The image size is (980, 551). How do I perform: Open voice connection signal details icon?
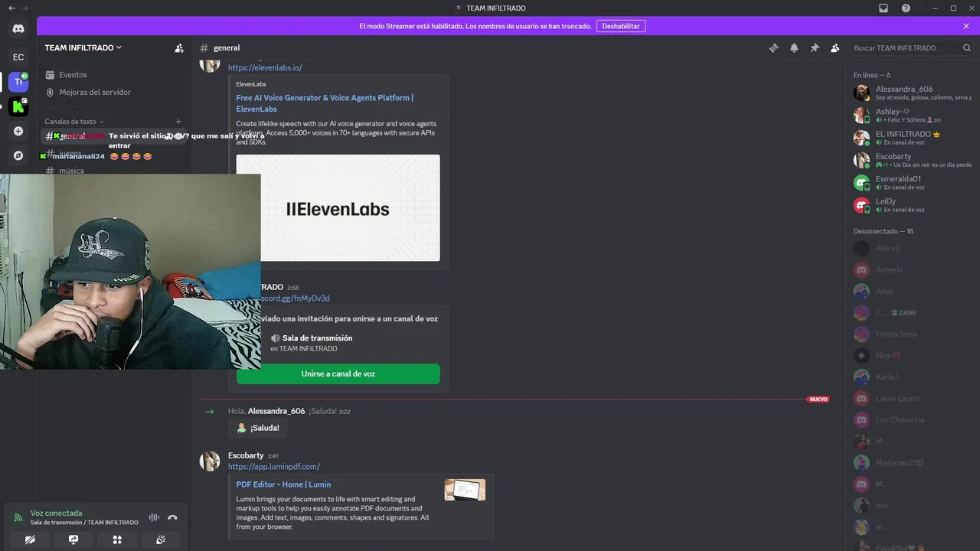[x=18, y=517]
